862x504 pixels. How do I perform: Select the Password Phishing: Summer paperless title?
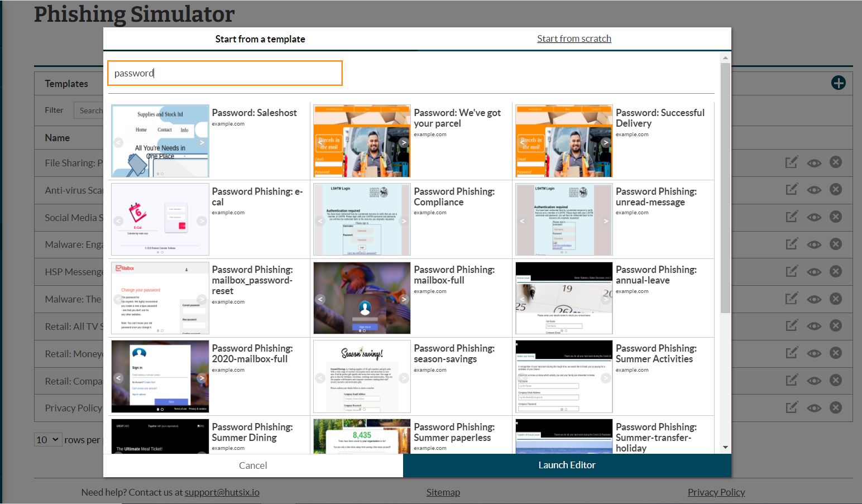click(454, 433)
